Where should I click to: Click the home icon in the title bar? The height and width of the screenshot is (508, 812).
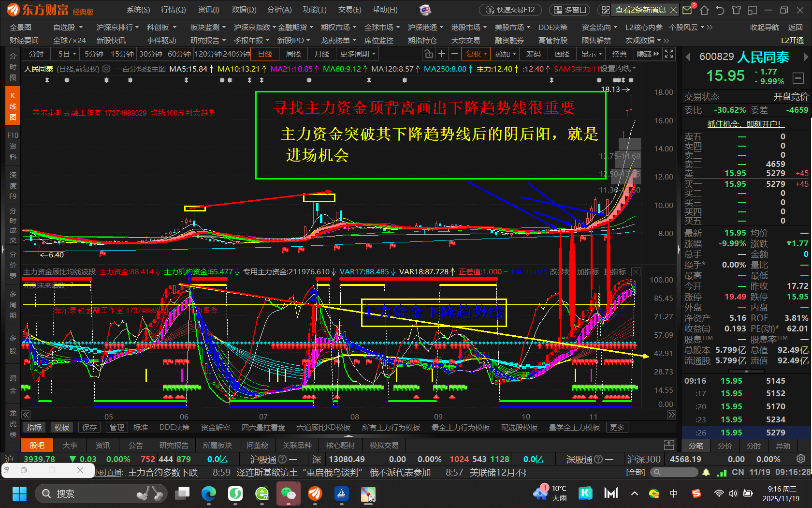(x=704, y=10)
